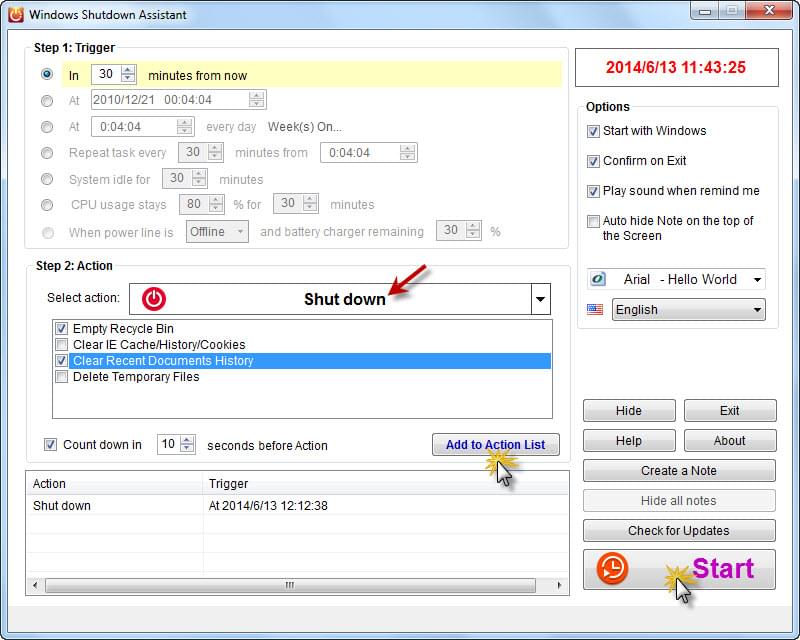Viewport: 800px width, 640px height.
Task: Click the minutes from now input field
Action: pos(106,75)
